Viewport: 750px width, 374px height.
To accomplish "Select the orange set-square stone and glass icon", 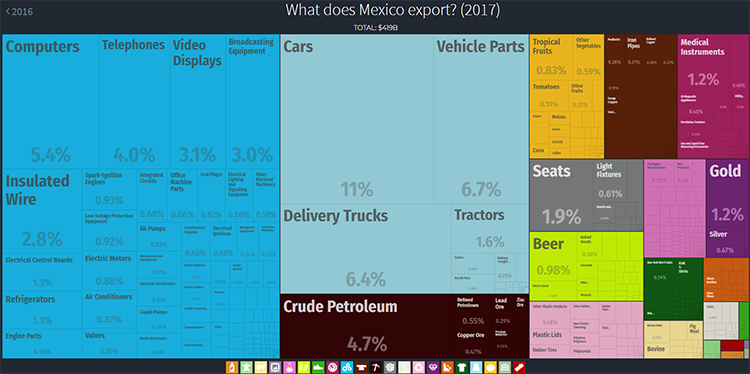I will pos(447,367).
